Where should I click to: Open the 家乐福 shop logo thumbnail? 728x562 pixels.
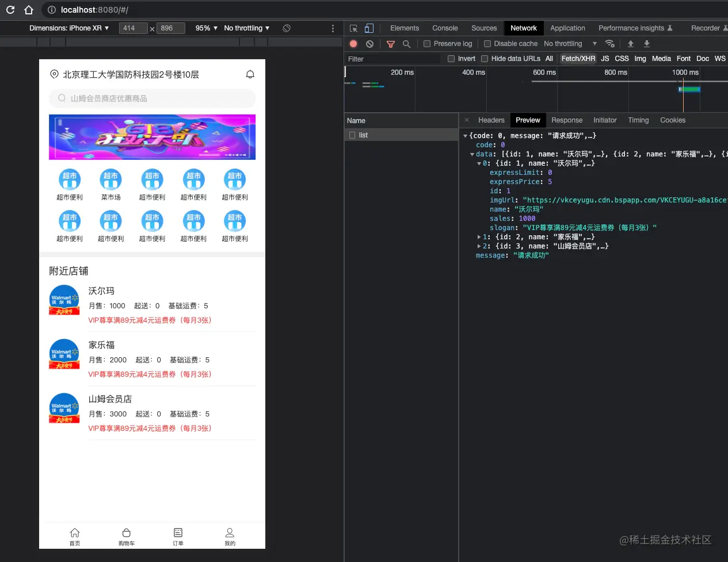pyautogui.click(x=64, y=354)
